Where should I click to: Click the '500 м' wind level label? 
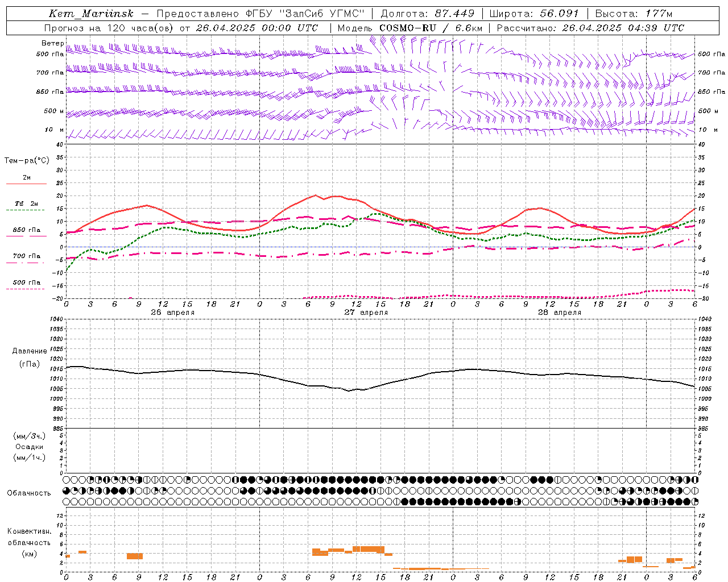pos(54,111)
